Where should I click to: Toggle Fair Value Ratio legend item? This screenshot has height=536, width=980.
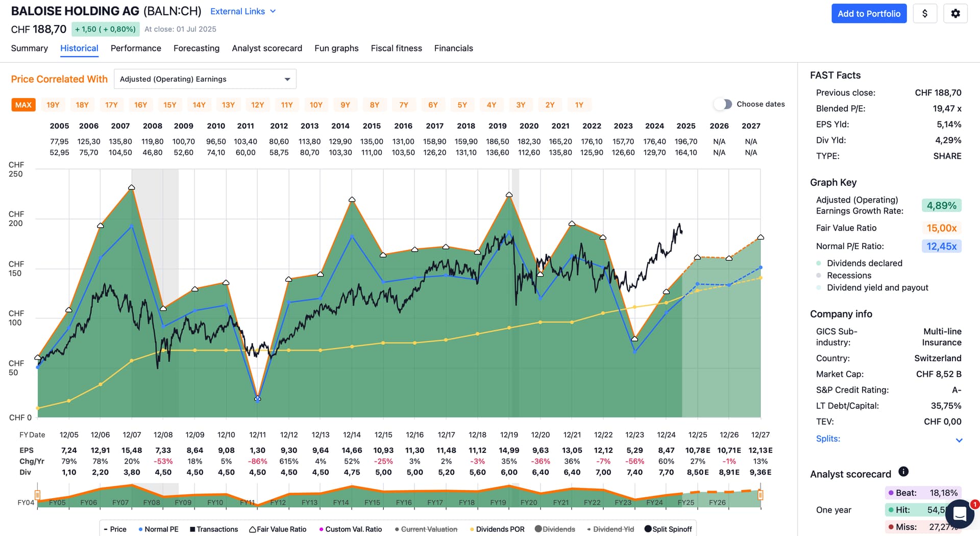[x=278, y=529]
